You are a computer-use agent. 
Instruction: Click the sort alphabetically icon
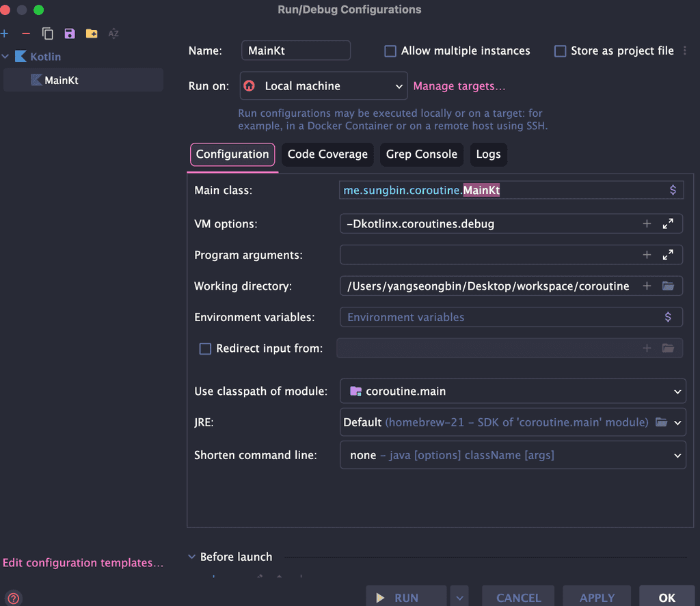[x=113, y=33]
